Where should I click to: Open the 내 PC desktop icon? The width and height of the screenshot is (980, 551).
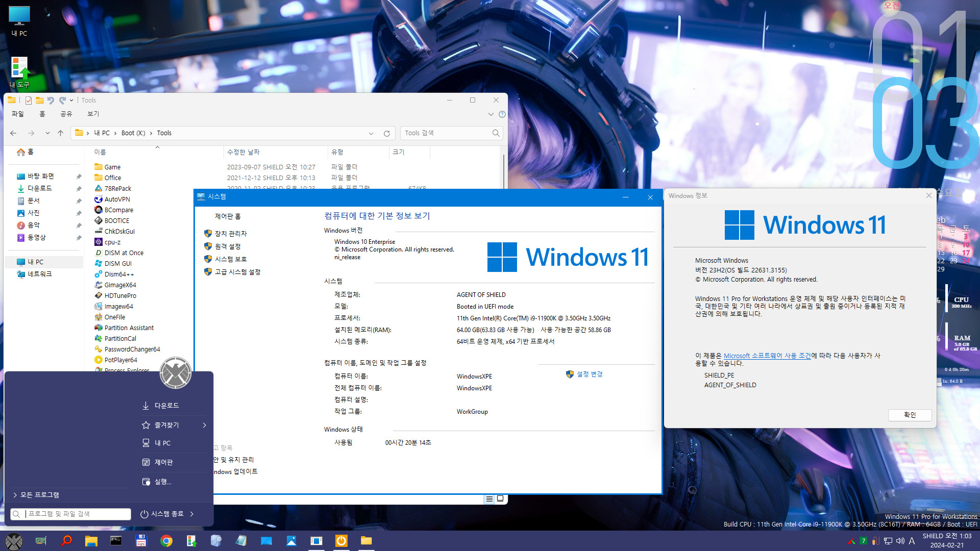(19, 21)
